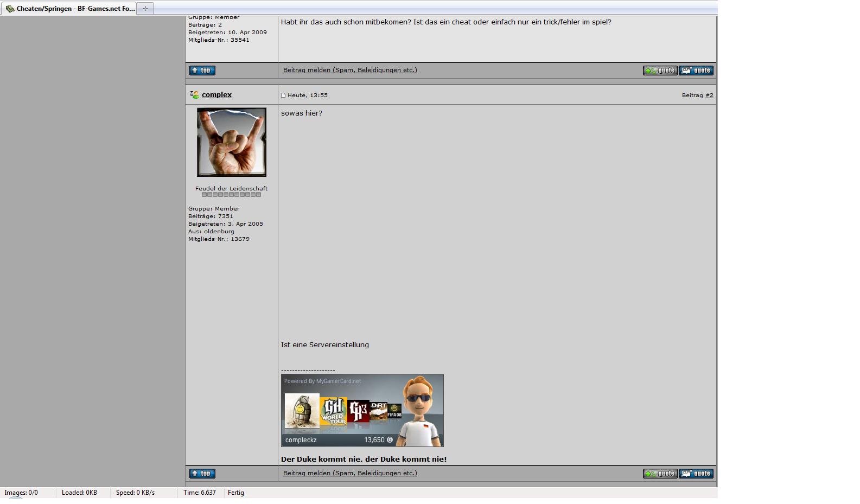Image resolution: width=860 pixels, height=504 pixels.
Task: Toggle green multi-quote button on complex's post
Action: click(660, 474)
